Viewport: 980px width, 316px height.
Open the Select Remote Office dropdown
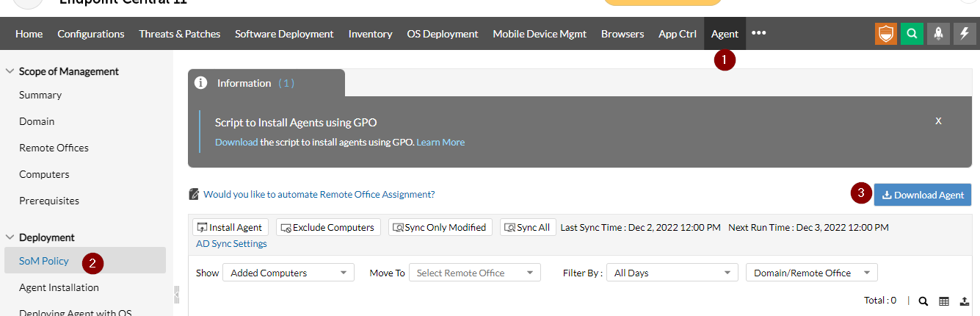coord(475,273)
